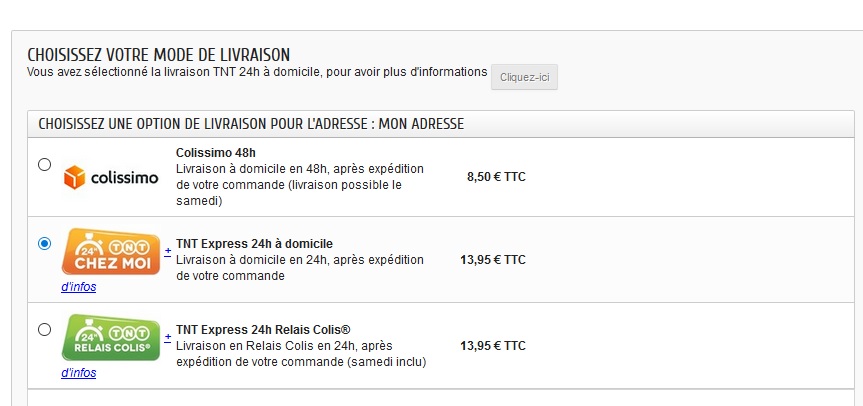Click the orange TNT Chez Moi badge
The height and width of the screenshot is (406, 863).
coord(111,251)
